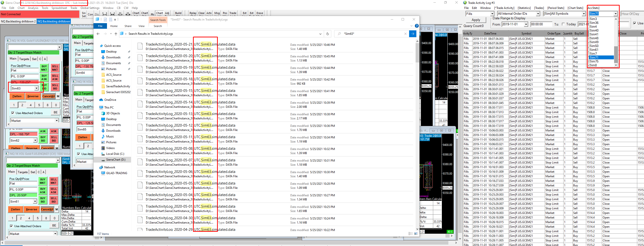Open Explorer help question mark icon
644x246 pixels.
[x=417, y=26]
